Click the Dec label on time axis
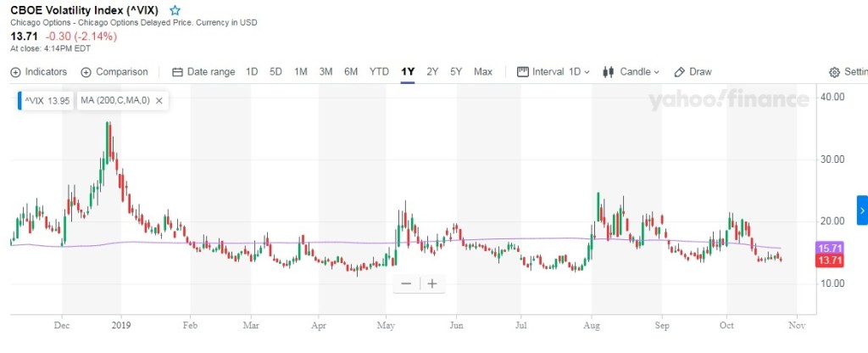The width and height of the screenshot is (868, 353). click(x=62, y=325)
